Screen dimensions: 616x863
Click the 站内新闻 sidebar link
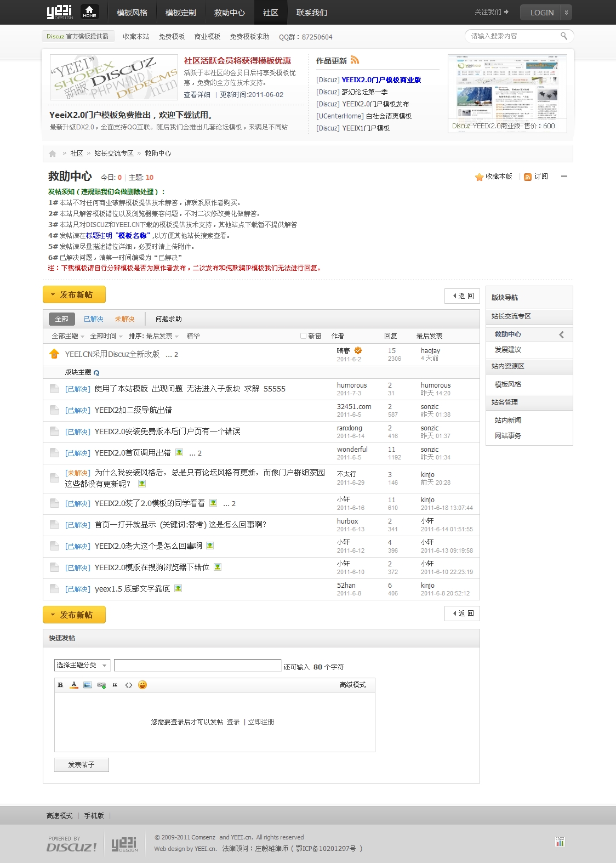(x=508, y=421)
